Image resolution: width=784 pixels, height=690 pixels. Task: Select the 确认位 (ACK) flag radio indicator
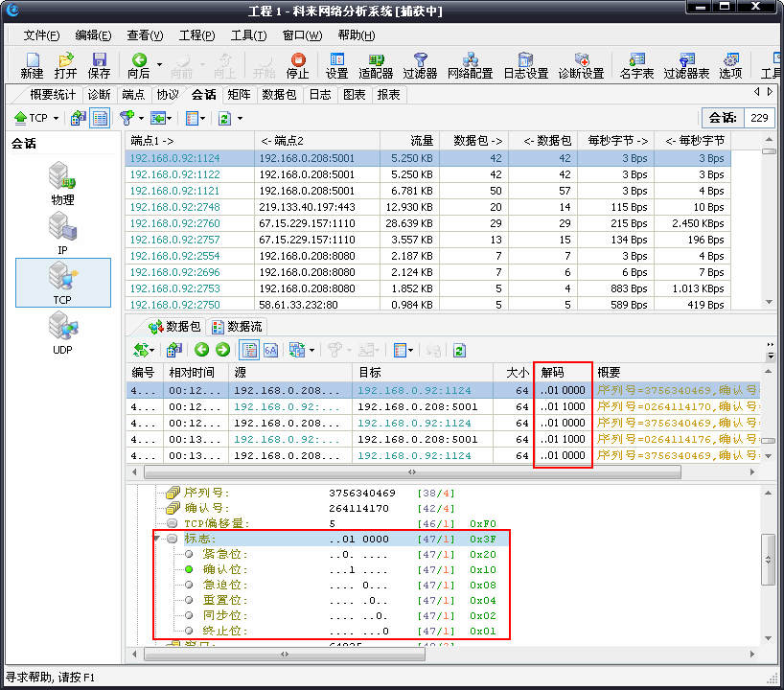(x=189, y=569)
